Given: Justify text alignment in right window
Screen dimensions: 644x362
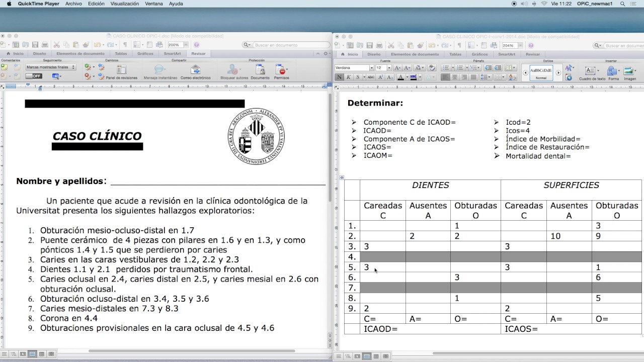Looking at the screenshot, I should pyautogui.click(x=473, y=77).
